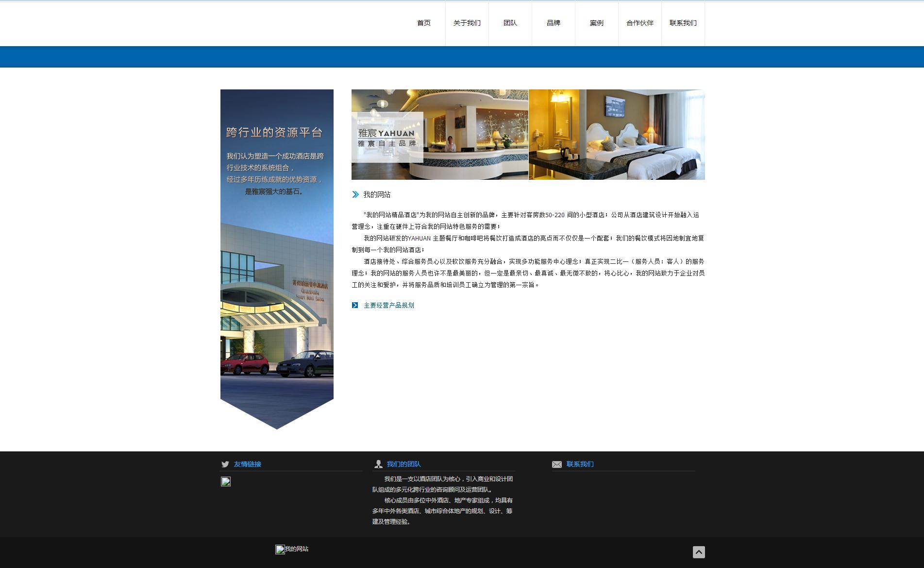Click the Twitter bird icon in footer
The height and width of the screenshot is (568, 924).
(x=225, y=464)
